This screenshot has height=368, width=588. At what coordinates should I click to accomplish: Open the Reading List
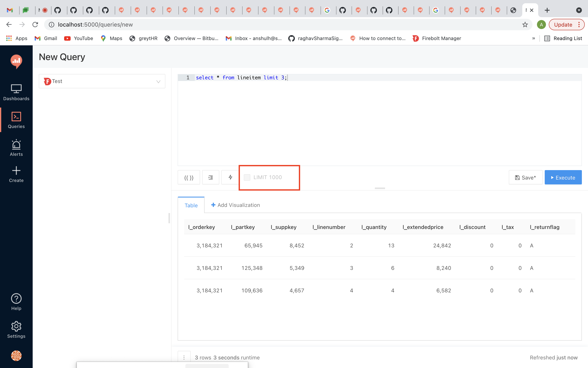pyautogui.click(x=563, y=38)
